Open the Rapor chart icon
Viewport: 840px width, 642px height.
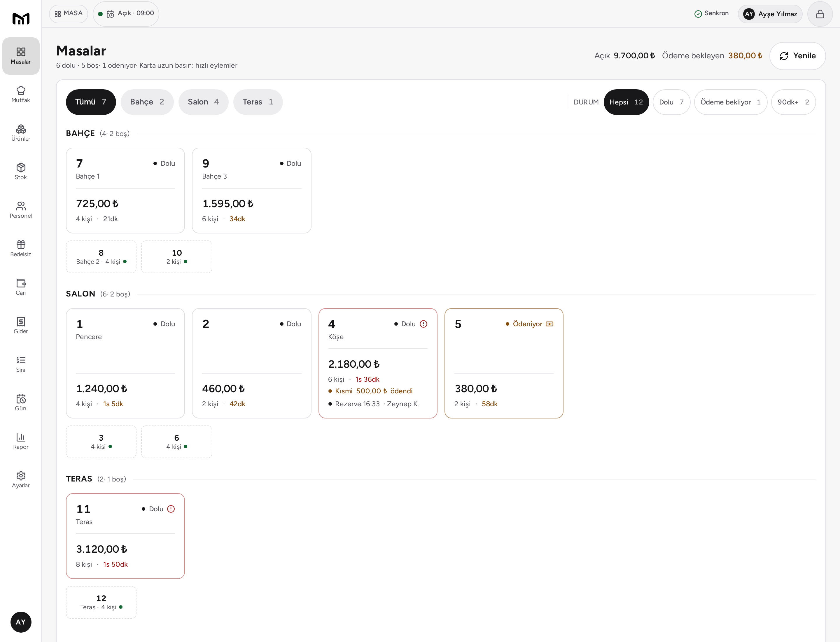(x=21, y=441)
